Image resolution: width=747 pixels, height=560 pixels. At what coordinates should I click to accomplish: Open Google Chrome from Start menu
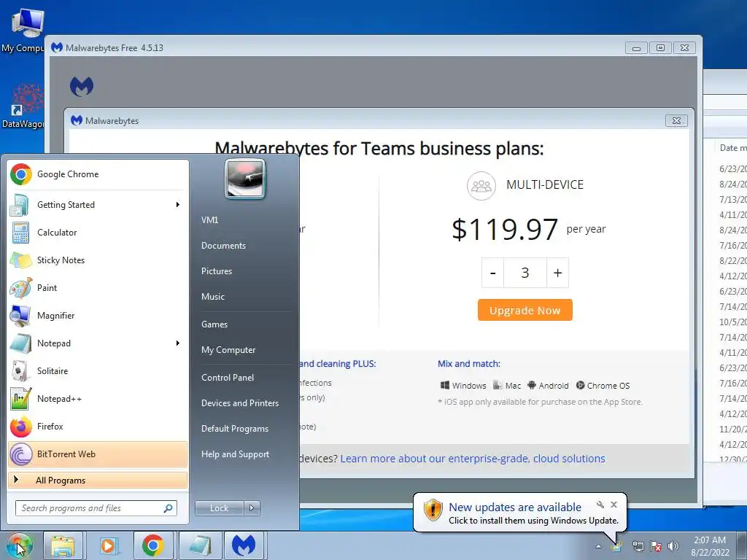coord(98,174)
